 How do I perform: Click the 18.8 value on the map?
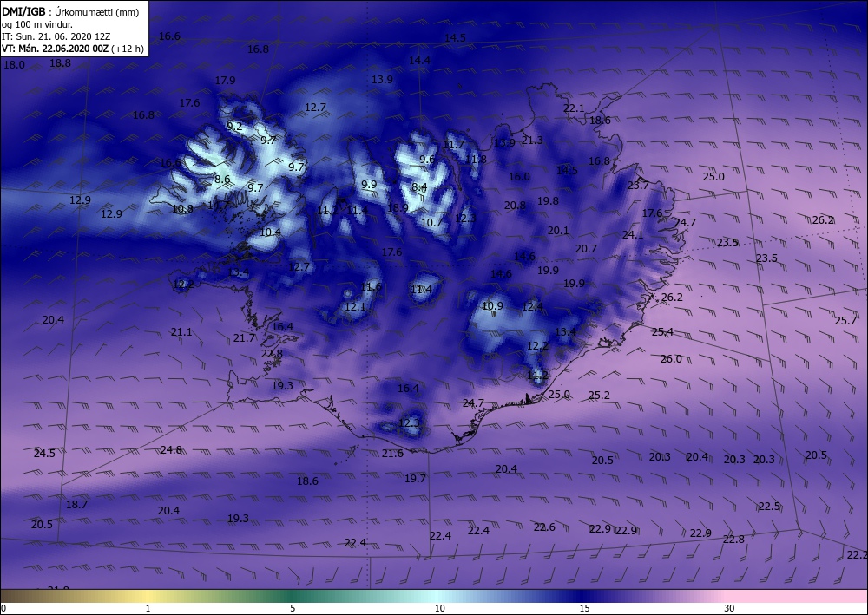pos(61,63)
